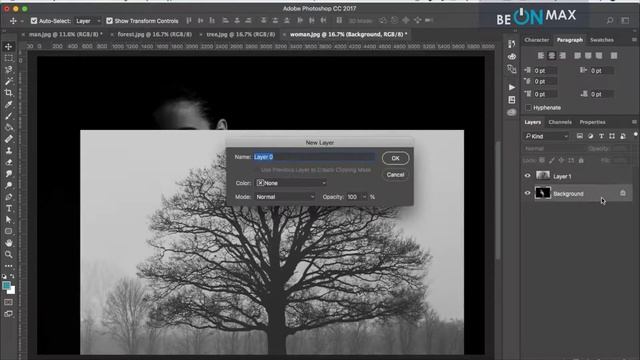The image size is (640, 360).
Task: Click the canvas vertical scrollbar
Action: (498, 200)
